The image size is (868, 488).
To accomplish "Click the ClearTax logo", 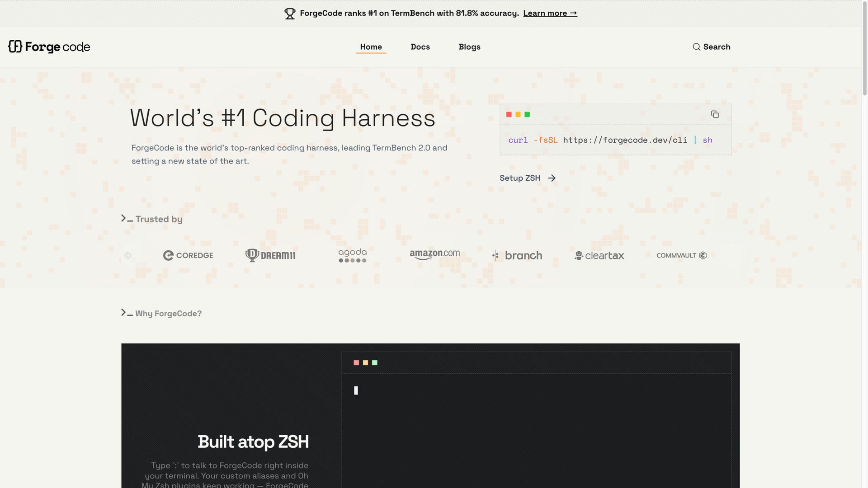I will [599, 255].
